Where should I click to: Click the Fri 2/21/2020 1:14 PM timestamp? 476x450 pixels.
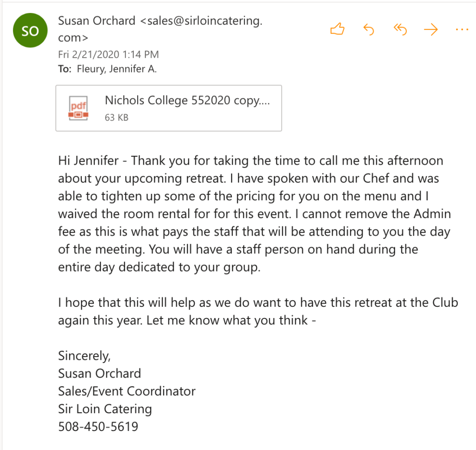click(108, 54)
